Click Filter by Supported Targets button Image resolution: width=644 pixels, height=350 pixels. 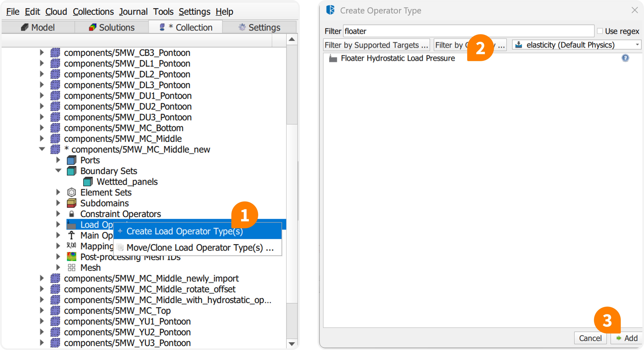376,45
